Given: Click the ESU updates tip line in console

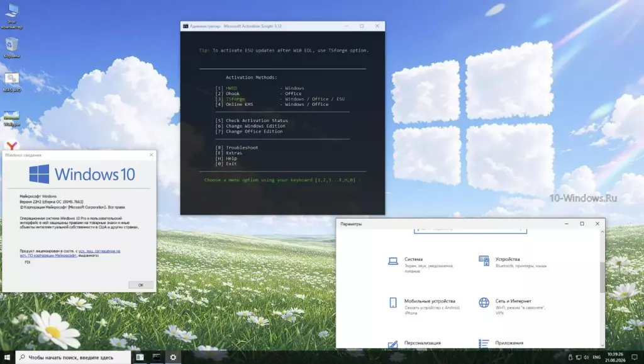Looking at the screenshot, I should 284,50.
